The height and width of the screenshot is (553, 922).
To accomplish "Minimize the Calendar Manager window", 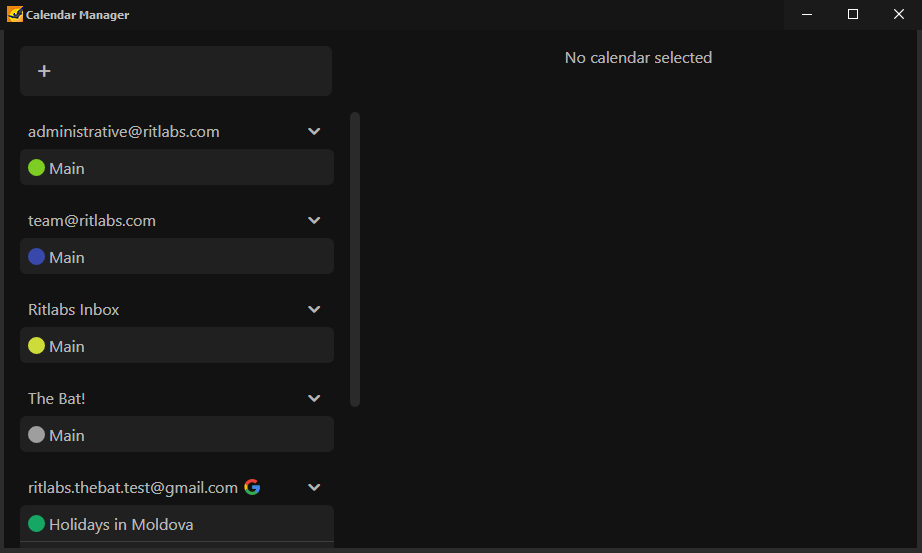I will click(807, 14).
